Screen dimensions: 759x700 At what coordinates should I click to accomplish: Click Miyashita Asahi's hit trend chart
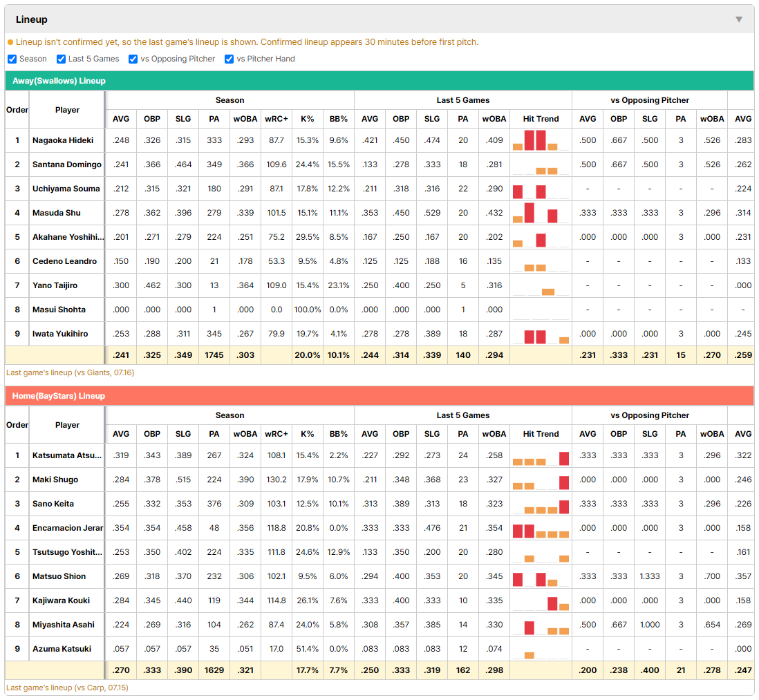(541, 625)
